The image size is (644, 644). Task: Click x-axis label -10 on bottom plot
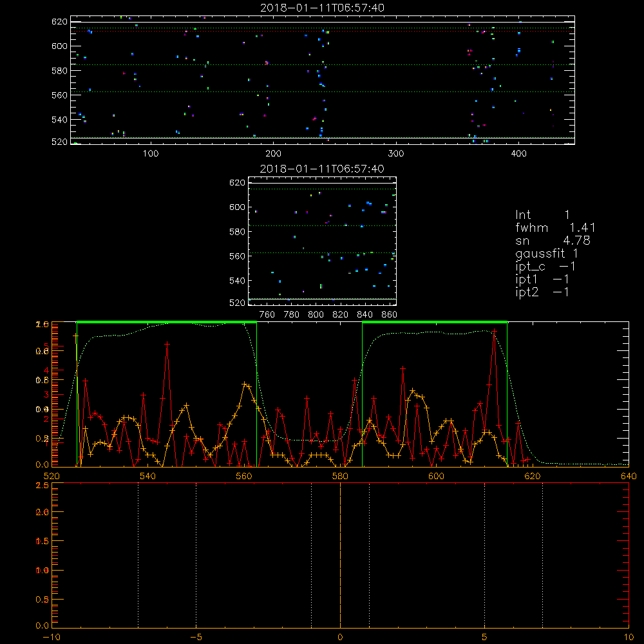52,637
